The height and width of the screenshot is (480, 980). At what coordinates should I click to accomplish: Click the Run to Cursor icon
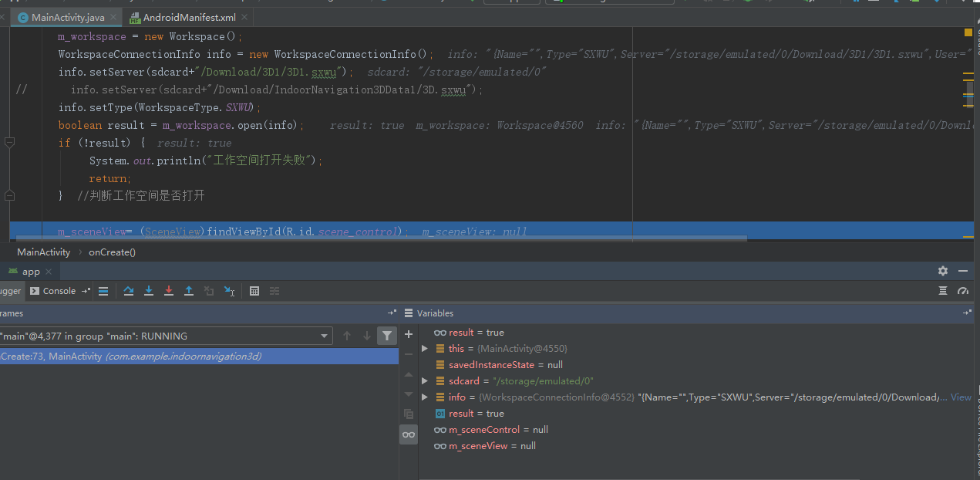tap(229, 291)
